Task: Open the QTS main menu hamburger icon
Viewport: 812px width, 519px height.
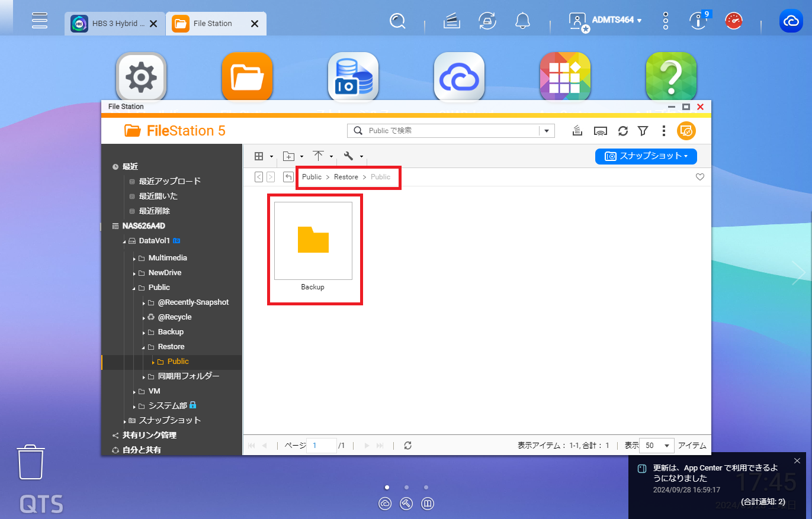Action: point(40,21)
